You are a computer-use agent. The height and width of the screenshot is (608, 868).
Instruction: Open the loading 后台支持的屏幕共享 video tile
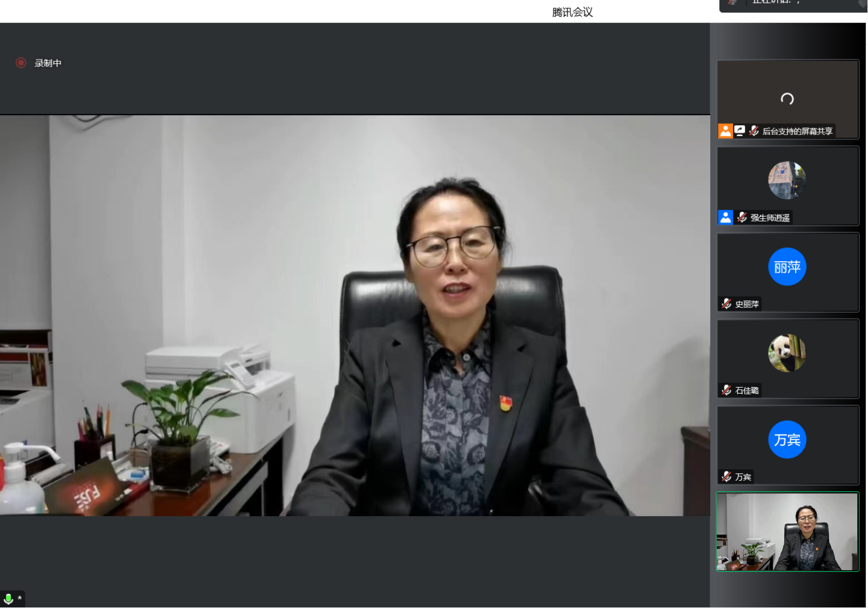[788, 99]
